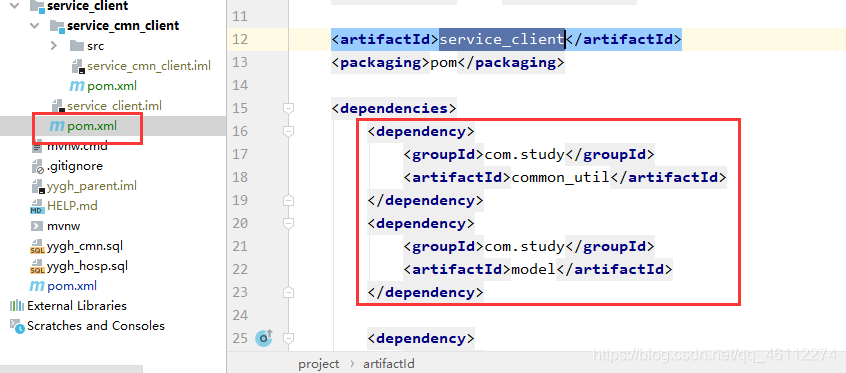Image resolution: width=846 pixels, height=373 pixels.
Task: Click 'com.study' groupId on line 17
Action: 524,155
